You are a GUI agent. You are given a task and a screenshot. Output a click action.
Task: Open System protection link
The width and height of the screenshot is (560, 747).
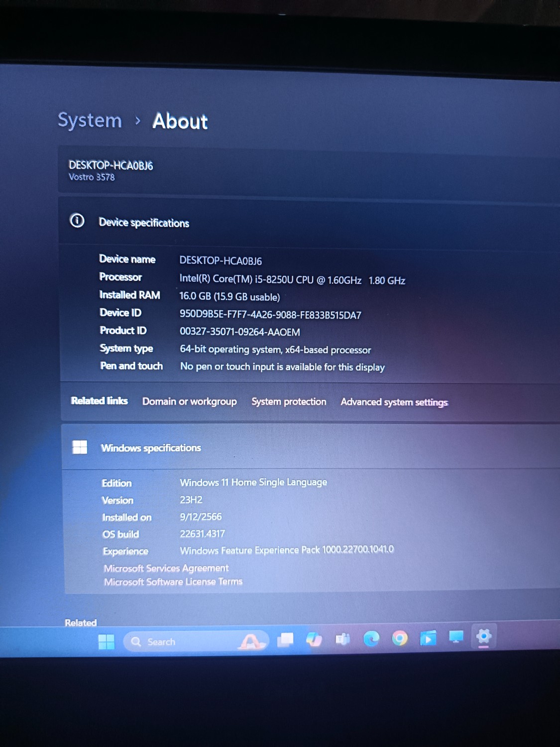click(289, 401)
